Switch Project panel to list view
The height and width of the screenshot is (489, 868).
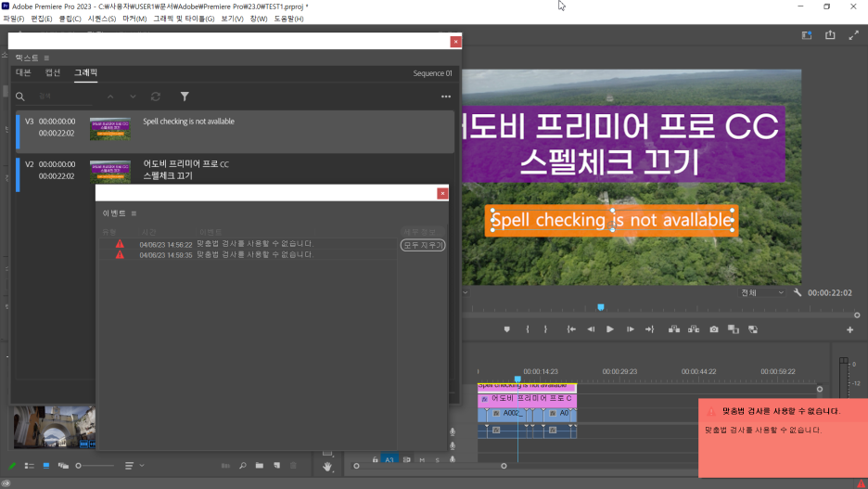point(30,466)
